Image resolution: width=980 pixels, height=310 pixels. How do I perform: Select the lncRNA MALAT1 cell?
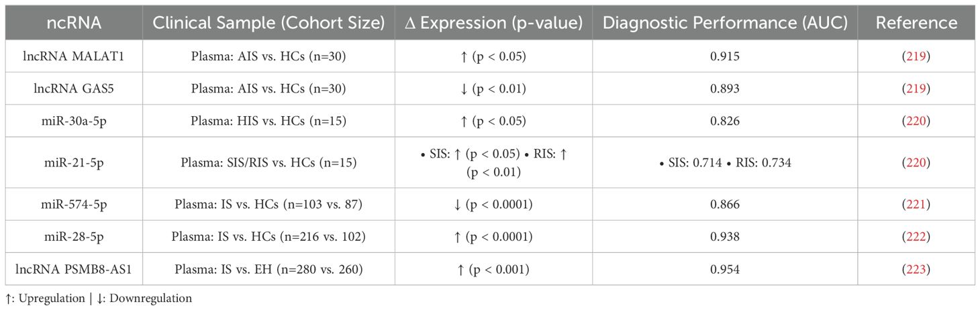[x=74, y=56]
